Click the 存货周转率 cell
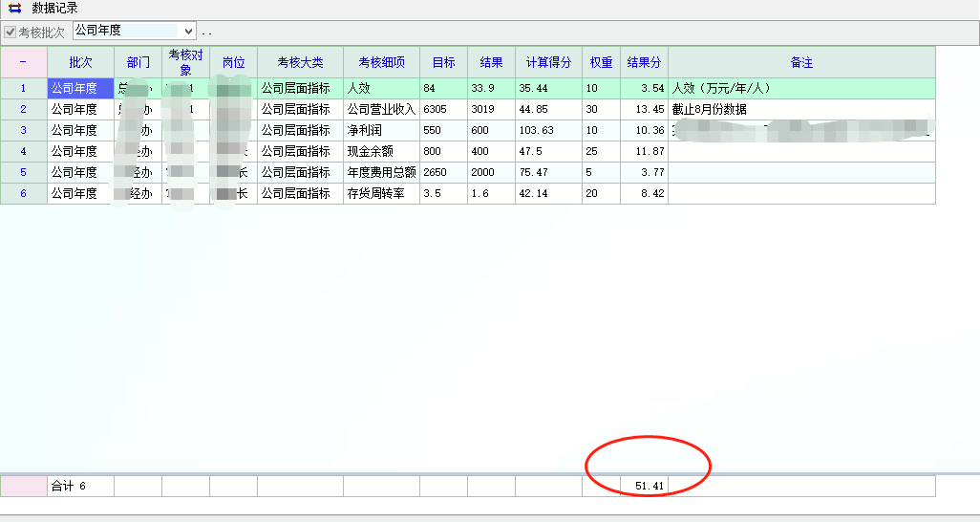 [x=381, y=193]
